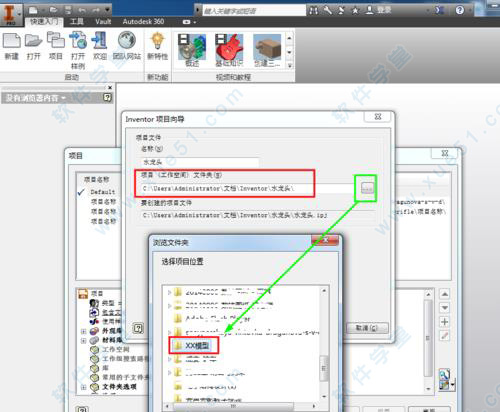Click the New Features lightbulb icon
The height and width of the screenshot is (412, 500).
pos(157,41)
